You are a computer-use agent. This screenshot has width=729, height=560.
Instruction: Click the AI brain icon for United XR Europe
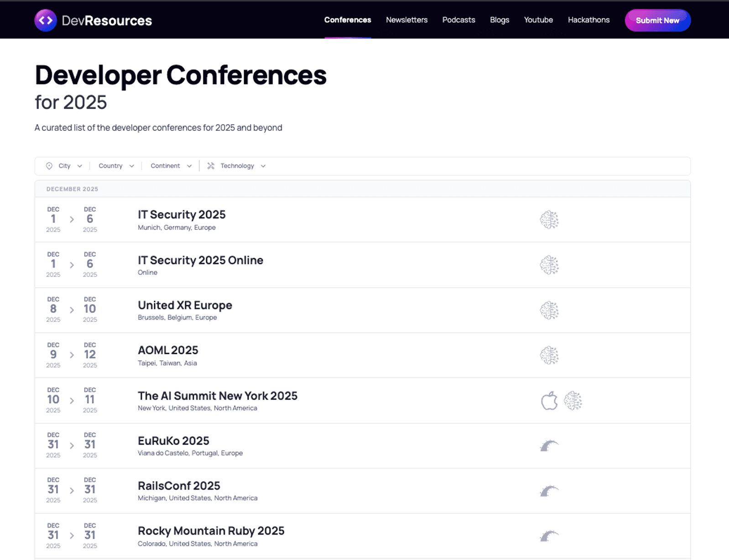[549, 310]
